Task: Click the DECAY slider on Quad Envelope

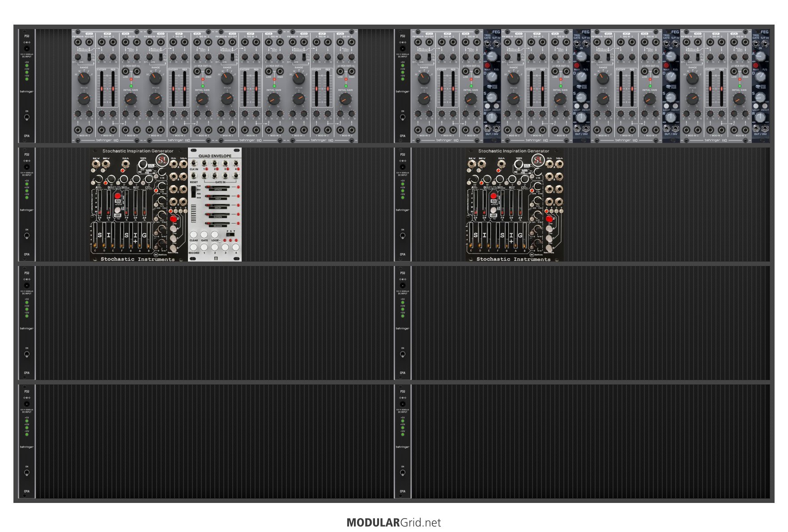Action: pos(218,206)
